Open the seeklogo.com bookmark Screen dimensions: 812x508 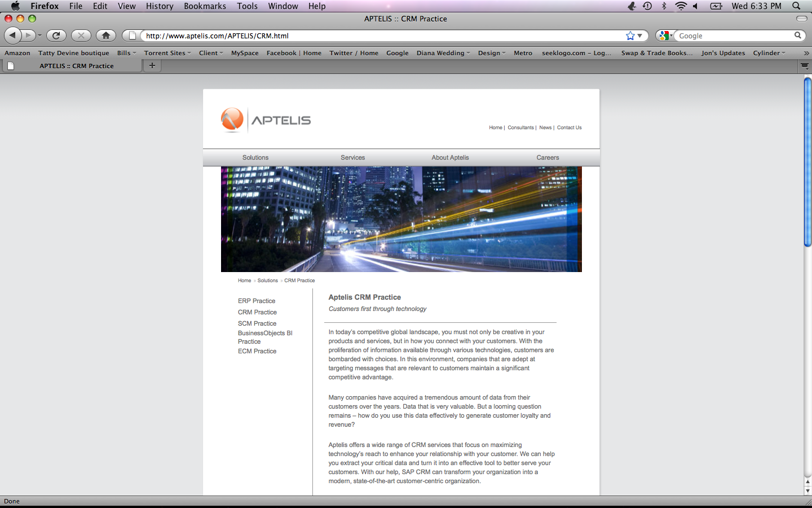tap(576, 53)
